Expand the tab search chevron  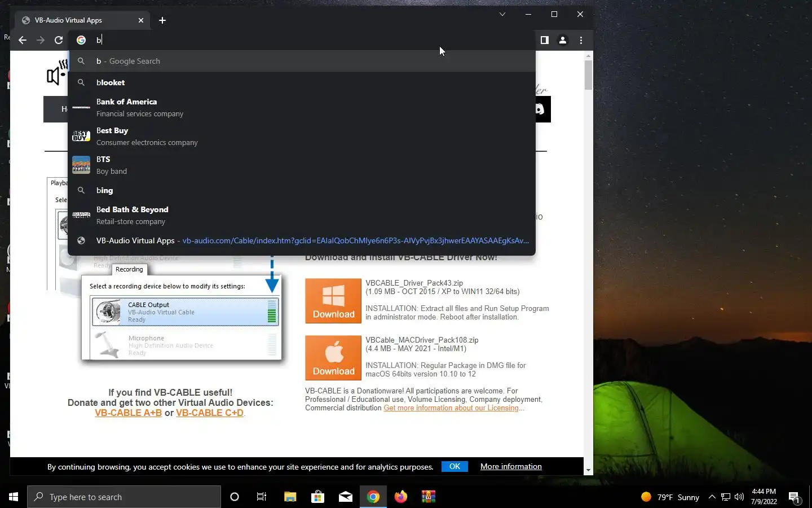502,14
